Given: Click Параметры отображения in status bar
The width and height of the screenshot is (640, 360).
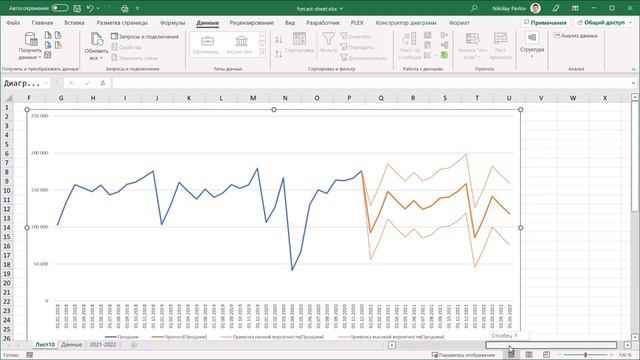Looking at the screenshot, I should click(x=463, y=355).
